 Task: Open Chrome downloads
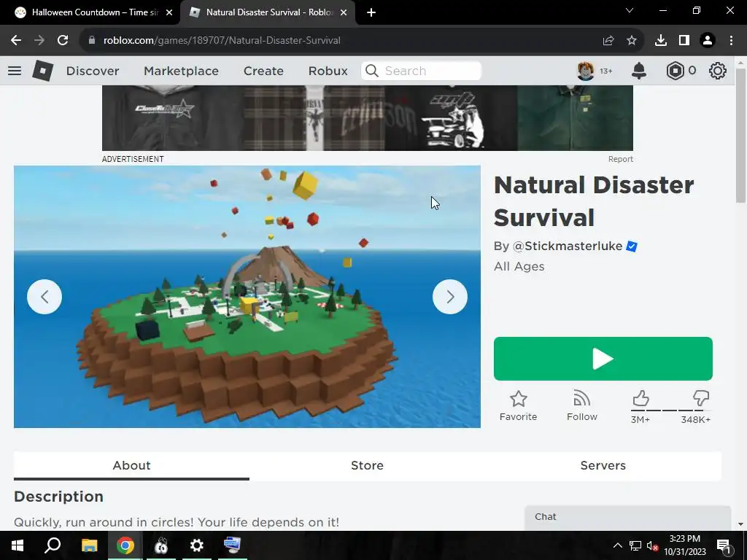[661, 41]
